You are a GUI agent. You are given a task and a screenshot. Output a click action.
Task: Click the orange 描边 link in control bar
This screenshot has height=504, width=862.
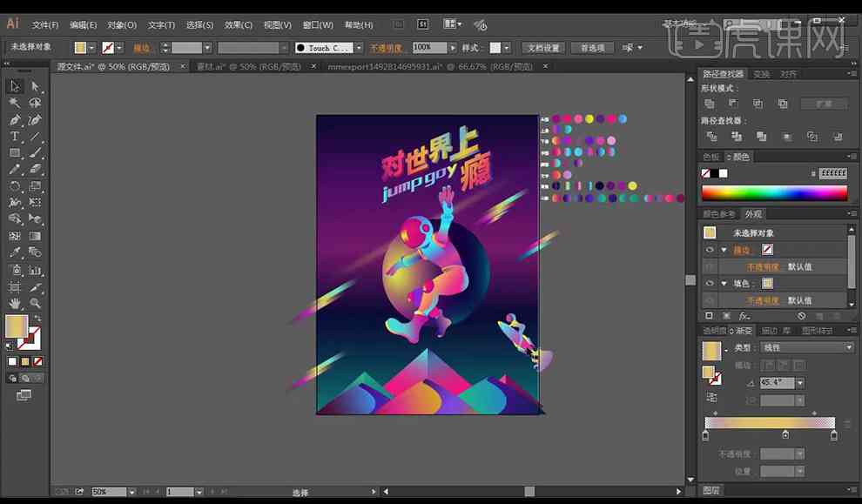coord(142,49)
